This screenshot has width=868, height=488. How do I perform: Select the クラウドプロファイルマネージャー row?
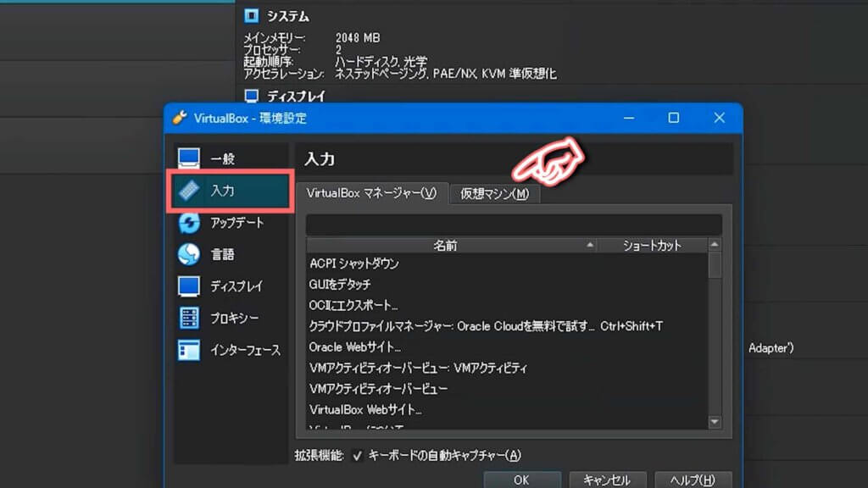(507, 326)
